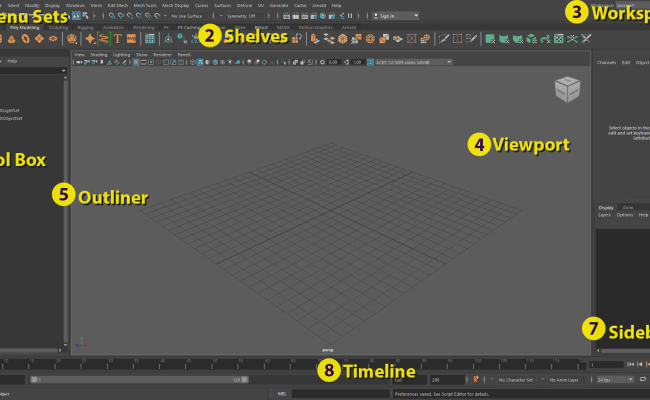The image size is (650, 400).
Task: Toggle snap to curves magnet icon
Action: coord(121,16)
